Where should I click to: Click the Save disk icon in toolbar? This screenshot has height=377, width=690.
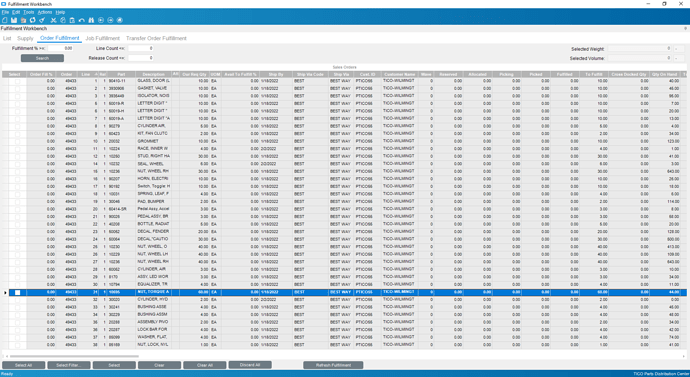14,20
